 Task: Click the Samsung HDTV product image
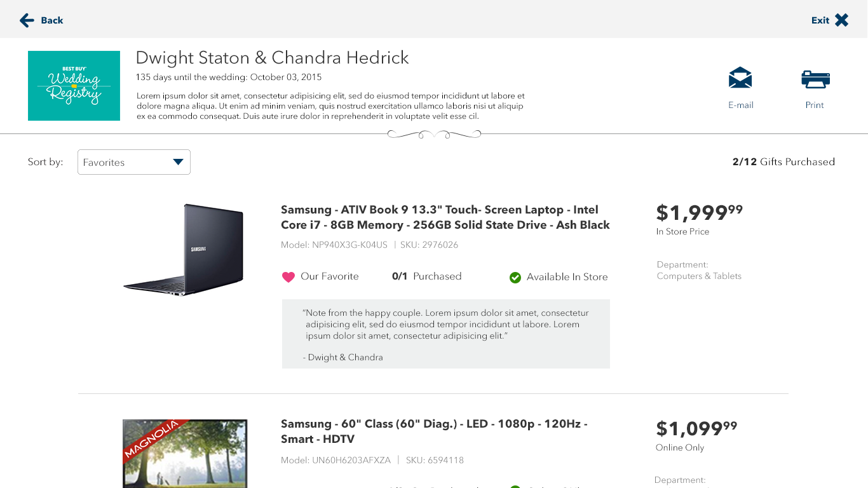click(185, 453)
